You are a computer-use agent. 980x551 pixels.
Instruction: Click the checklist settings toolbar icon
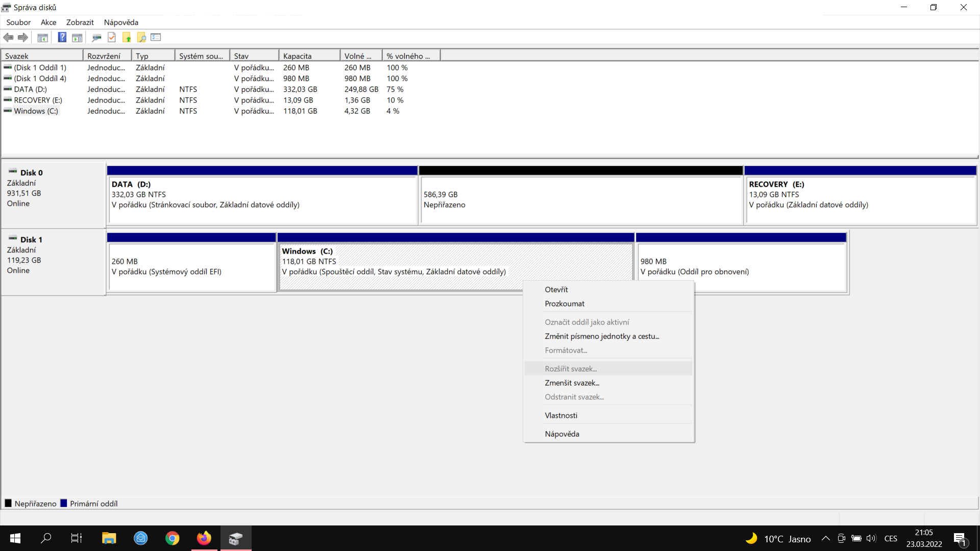(156, 37)
